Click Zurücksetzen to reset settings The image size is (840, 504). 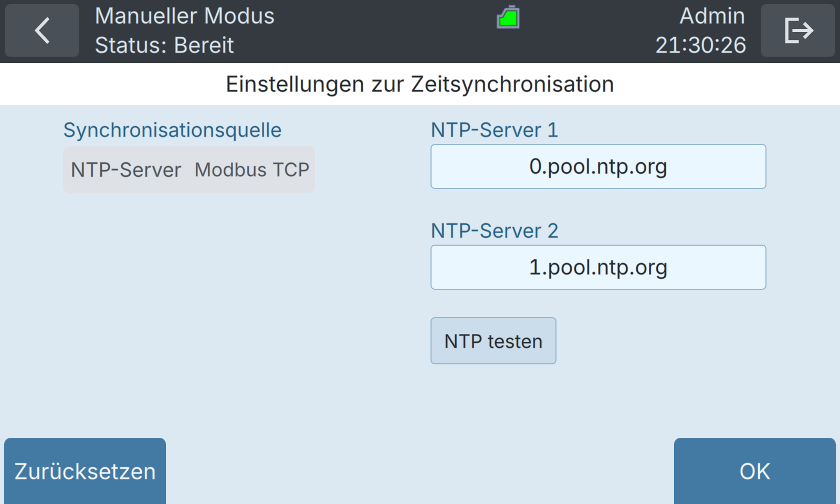pos(85,471)
